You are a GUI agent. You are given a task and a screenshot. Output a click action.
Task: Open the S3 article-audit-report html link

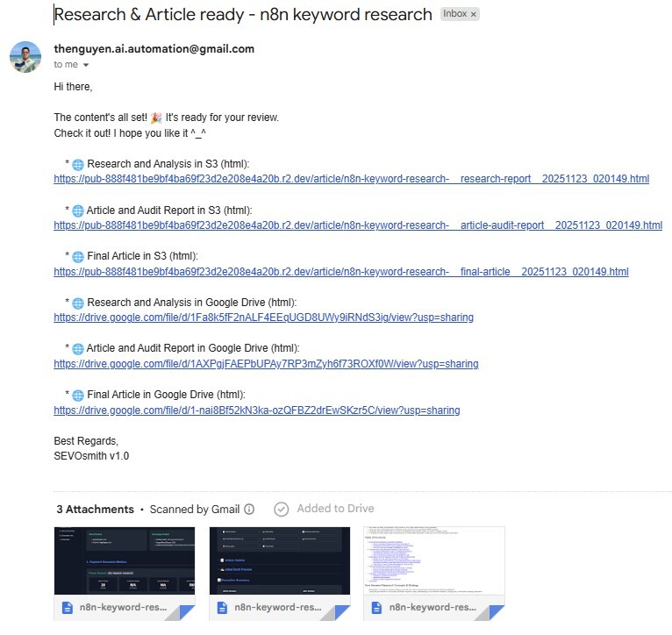tap(358, 225)
